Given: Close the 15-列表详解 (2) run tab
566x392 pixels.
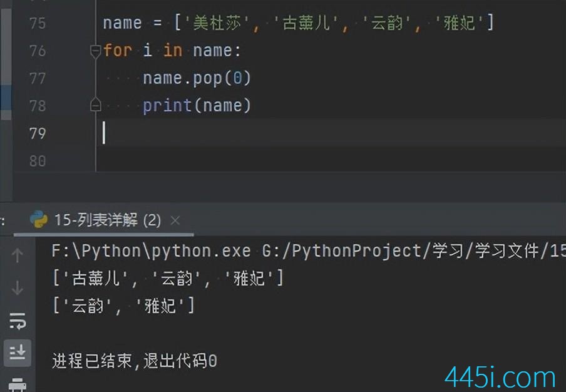Looking at the screenshot, I should pos(175,220).
